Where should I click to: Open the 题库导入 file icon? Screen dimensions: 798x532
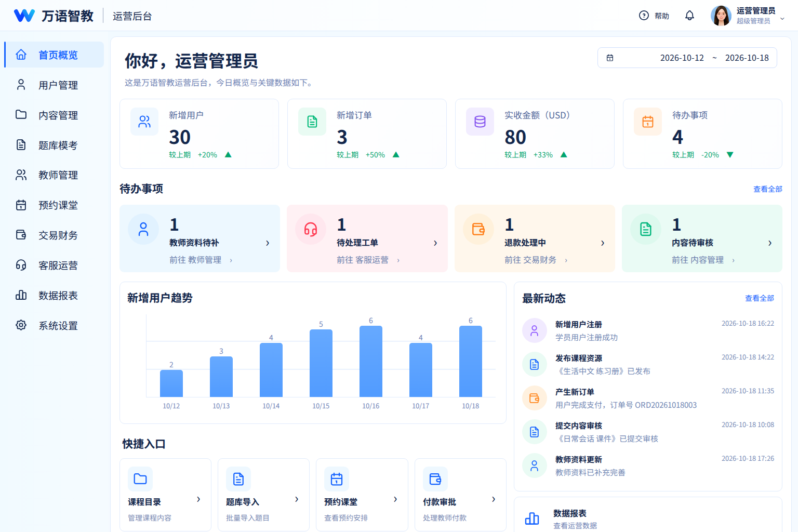(x=238, y=479)
